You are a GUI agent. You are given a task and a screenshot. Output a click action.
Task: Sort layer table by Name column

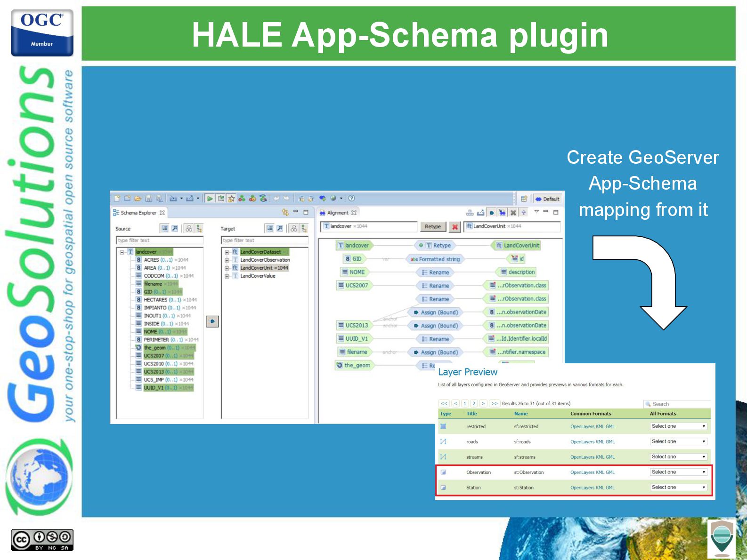point(521,414)
